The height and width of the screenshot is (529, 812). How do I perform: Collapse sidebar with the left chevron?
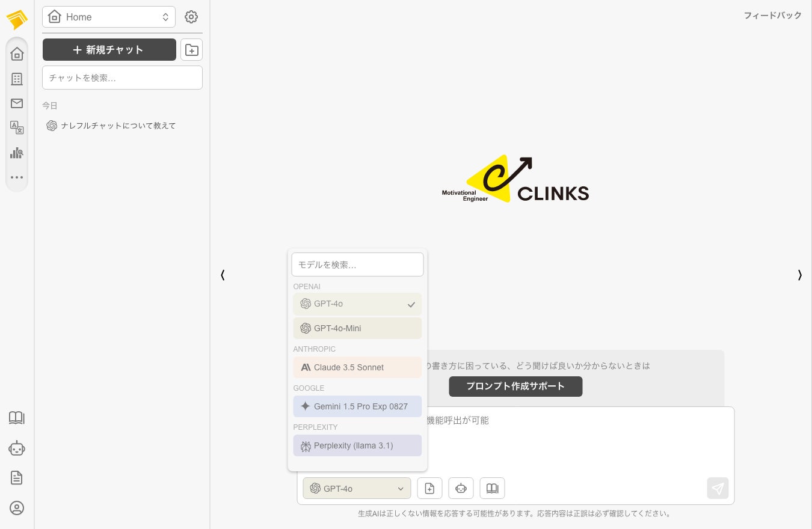pyautogui.click(x=223, y=275)
